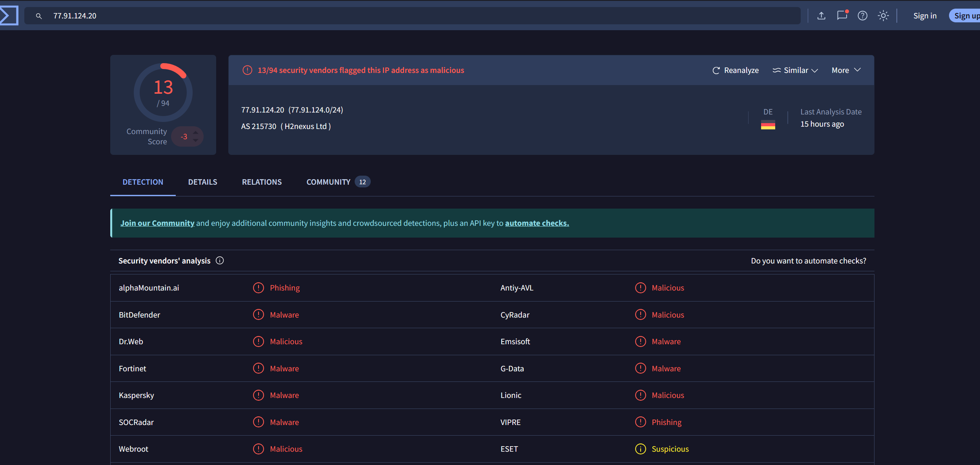Click the info icon beside Security vendors' analysis
Image resolution: width=980 pixels, height=465 pixels.
219,260
